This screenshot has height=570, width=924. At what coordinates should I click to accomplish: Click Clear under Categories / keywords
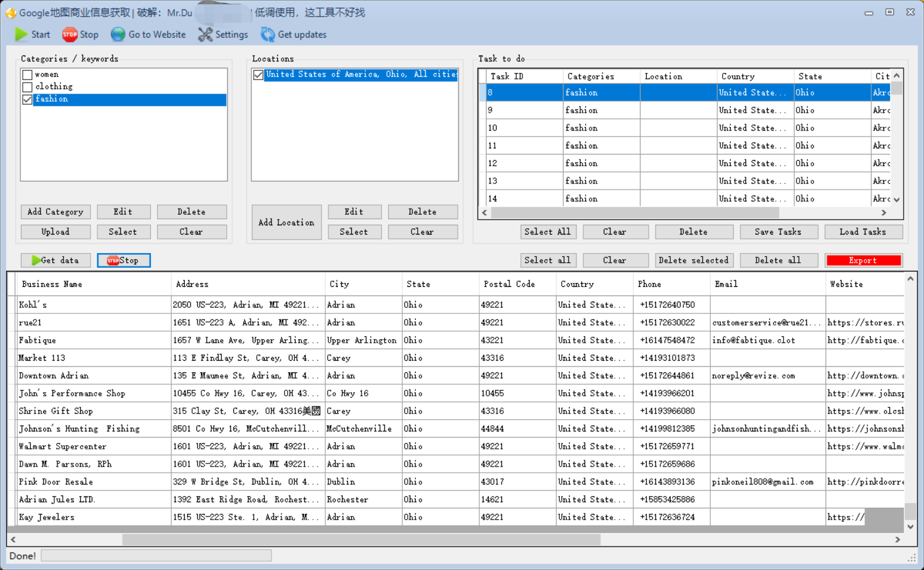[192, 232]
